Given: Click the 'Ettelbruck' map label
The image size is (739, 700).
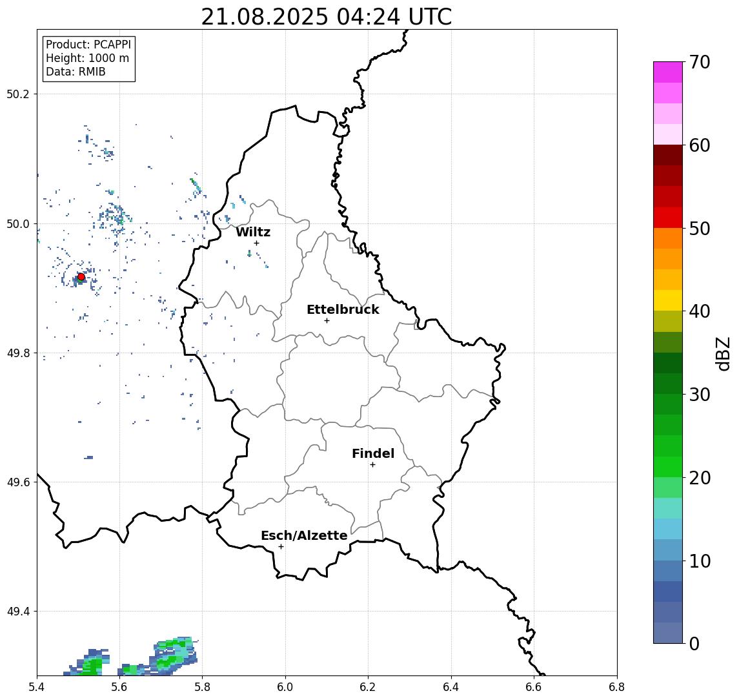Looking at the screenshot, I should (x=343, y=309).
